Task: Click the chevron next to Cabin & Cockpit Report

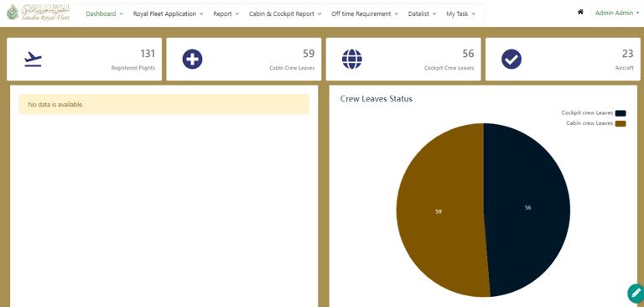Action: click(x=319, y=14)
